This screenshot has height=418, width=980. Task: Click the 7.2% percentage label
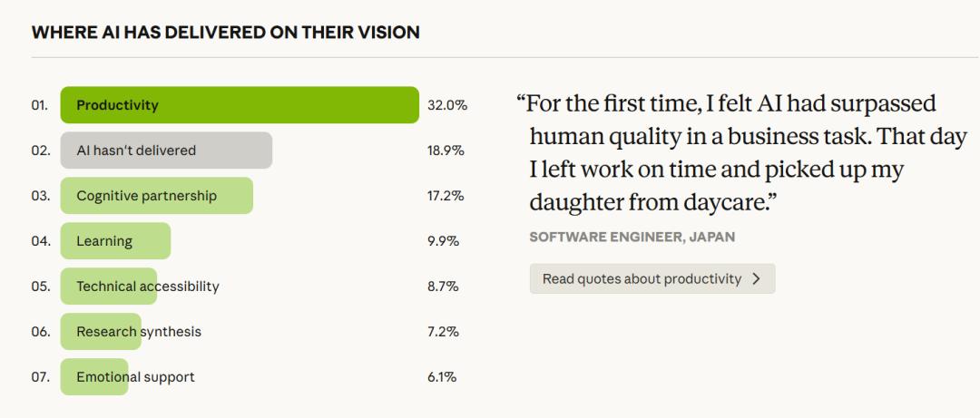point(443,332)
